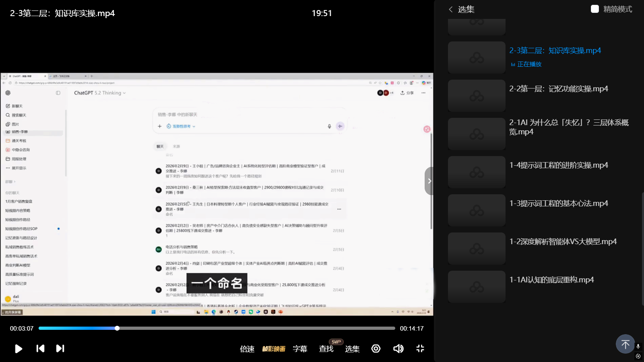Enable the 精简模式 checkbox

coord(595,9)
